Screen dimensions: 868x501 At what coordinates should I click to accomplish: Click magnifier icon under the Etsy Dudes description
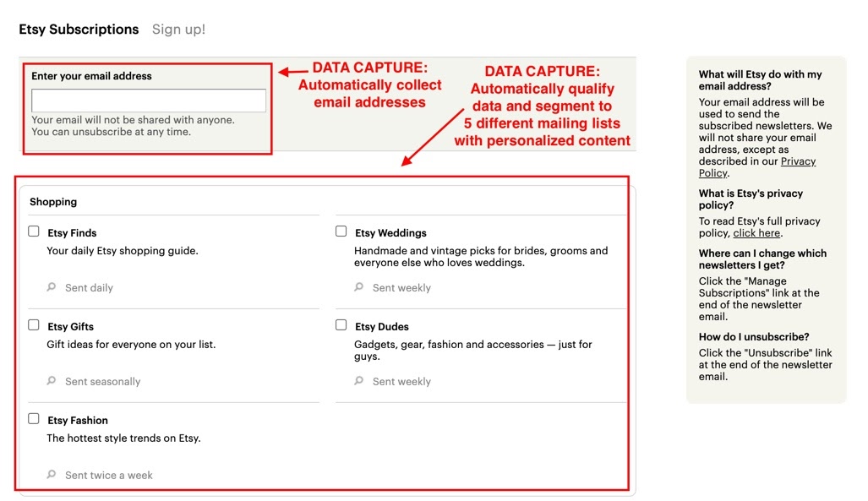[x=359, y=381]
